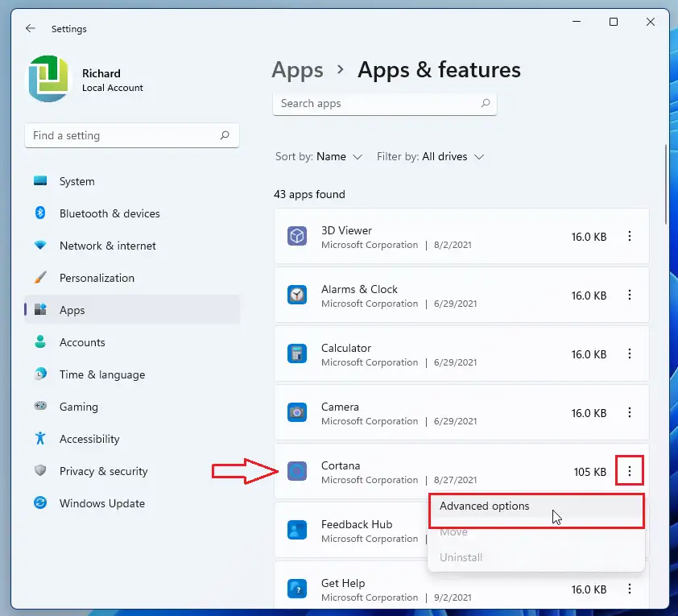Open Bluetooth & devices settings

[132, 213]
